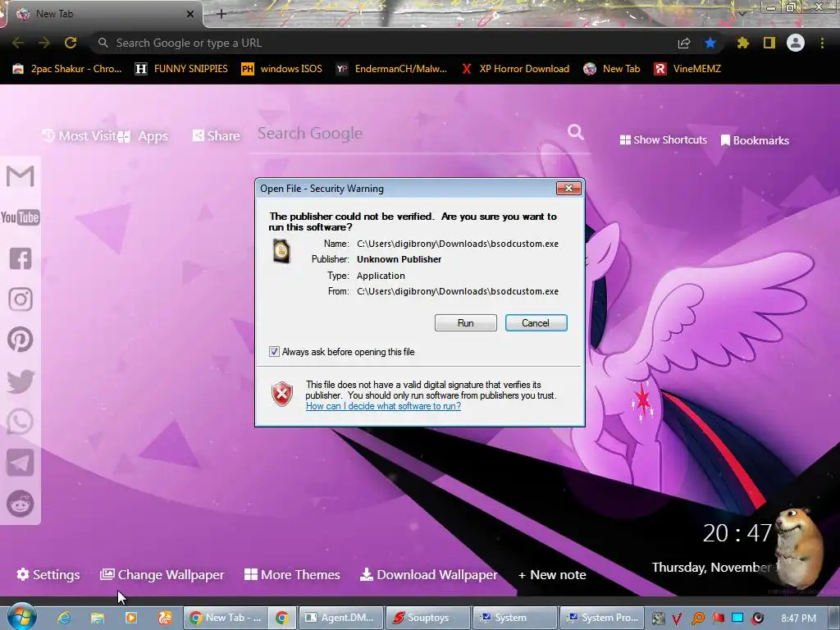Click the 8:47 PM system clock
The width and height of the screenshot is (840, 630).
click(798, 618)
